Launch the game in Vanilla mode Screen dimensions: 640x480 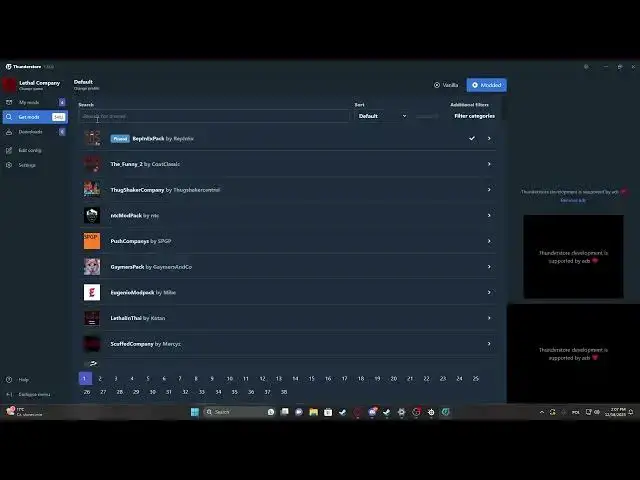(x=446, y=85)
